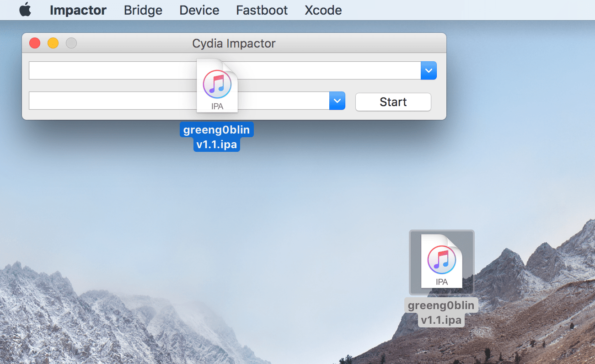Select the greyed desktop IPA file icon

tap(442, 262)
